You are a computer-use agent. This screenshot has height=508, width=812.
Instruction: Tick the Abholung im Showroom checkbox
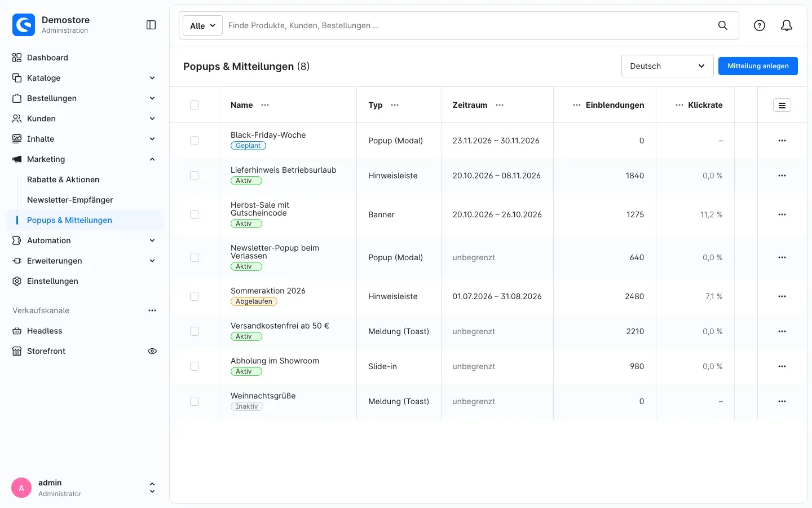coord(195,366)
